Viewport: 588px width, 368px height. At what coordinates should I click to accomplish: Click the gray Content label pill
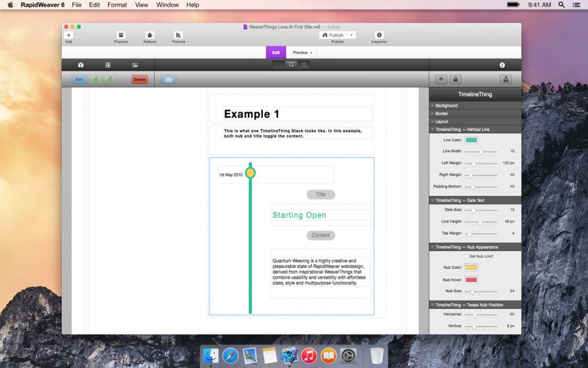pyautogui.click(x=320, y=235)
